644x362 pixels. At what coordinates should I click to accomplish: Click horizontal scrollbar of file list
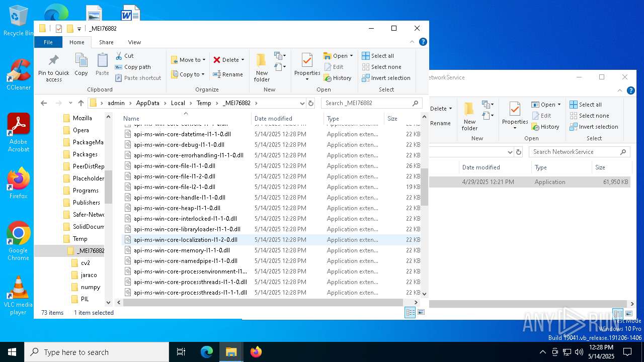[263, 303]
